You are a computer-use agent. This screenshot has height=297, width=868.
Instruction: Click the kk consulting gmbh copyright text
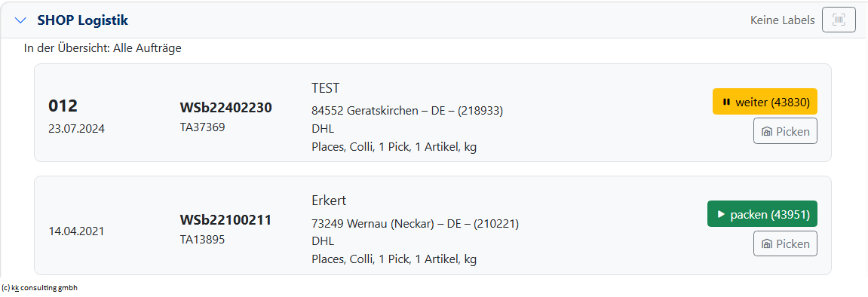point(39,288)
